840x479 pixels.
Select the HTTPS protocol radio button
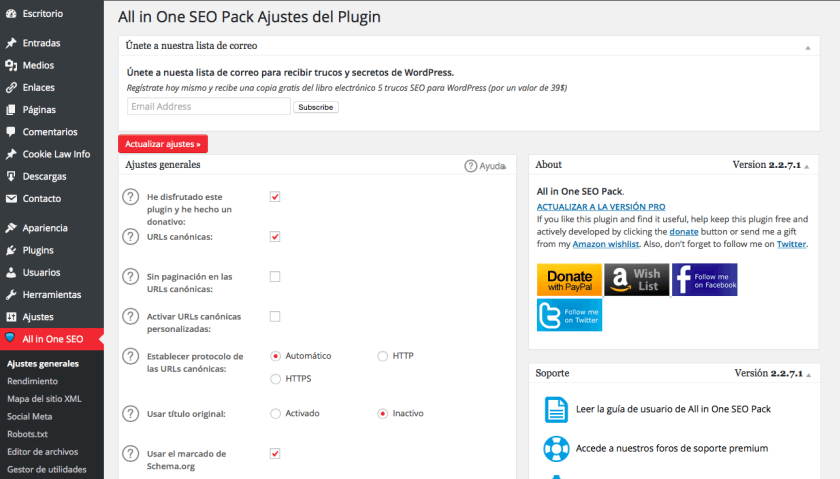[x=275, y=379]
